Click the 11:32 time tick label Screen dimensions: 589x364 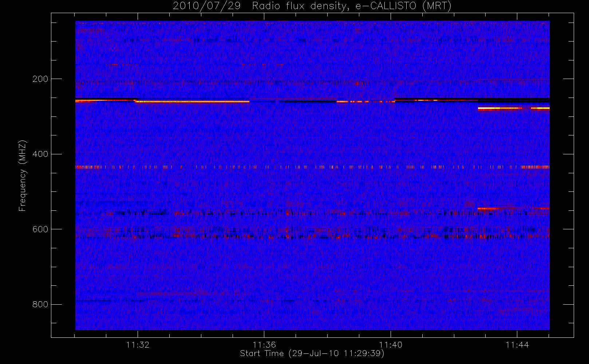pos(138,345)
